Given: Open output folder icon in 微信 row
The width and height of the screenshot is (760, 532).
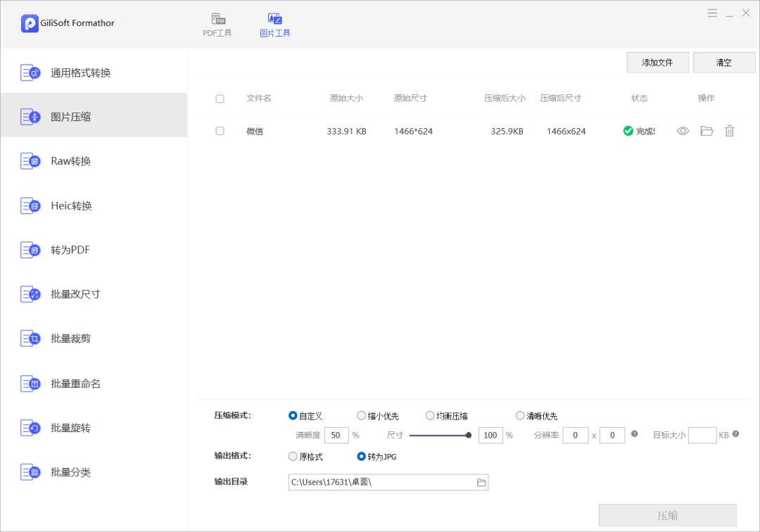Looking at the screenshot, I should [x=707, y=131].
